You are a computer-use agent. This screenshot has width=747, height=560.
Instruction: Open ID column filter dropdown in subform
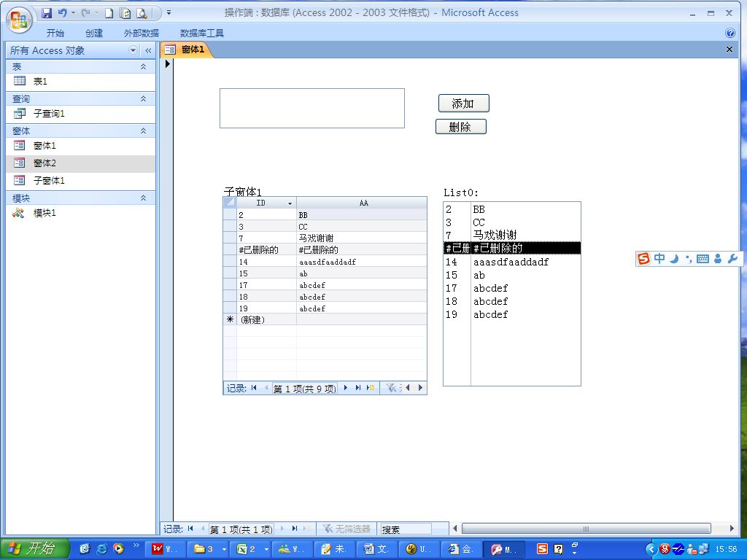pyautogui.click(x=290, y=203)
